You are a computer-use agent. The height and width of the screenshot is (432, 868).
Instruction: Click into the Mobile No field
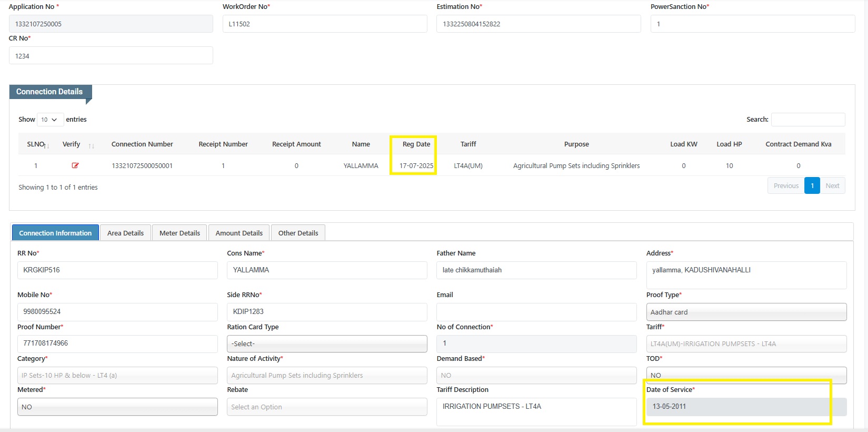117,311
